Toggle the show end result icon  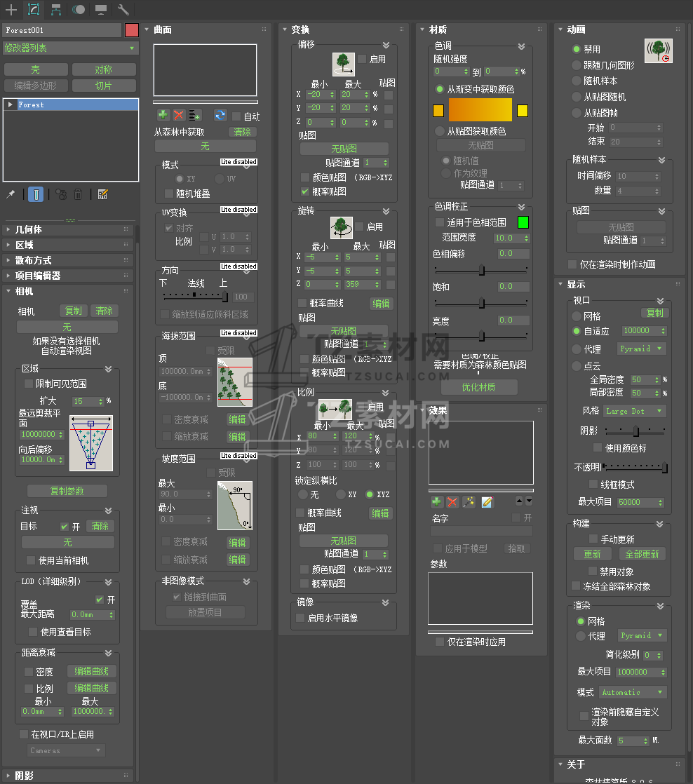click(x=36, y=194)
